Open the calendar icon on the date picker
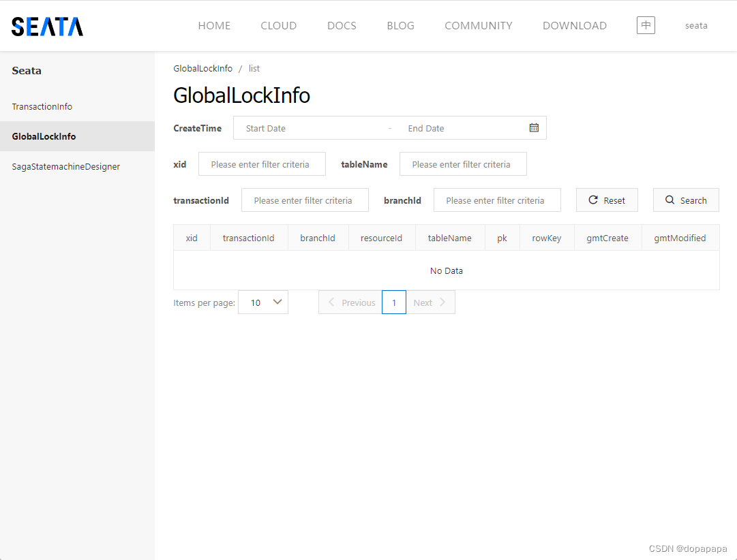The height and width of the screenshot is (560, 737). tap(534, 127)
